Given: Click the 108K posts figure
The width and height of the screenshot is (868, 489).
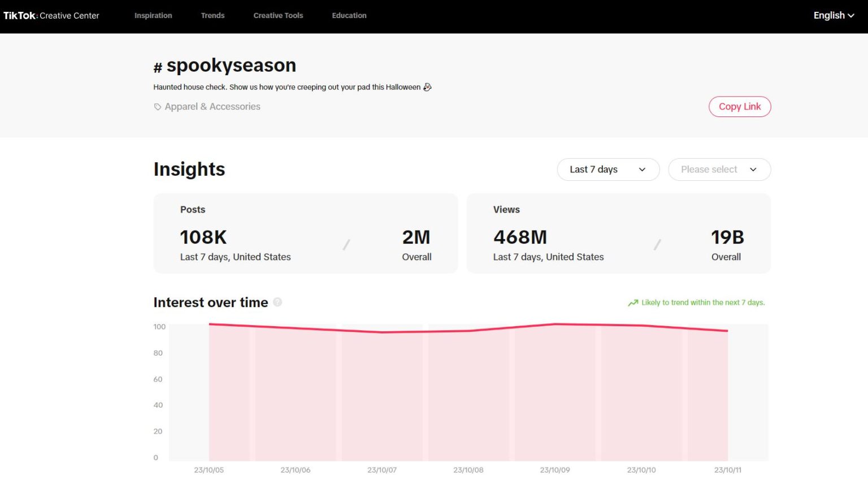Looking at the screenshot, I should 203,237.
